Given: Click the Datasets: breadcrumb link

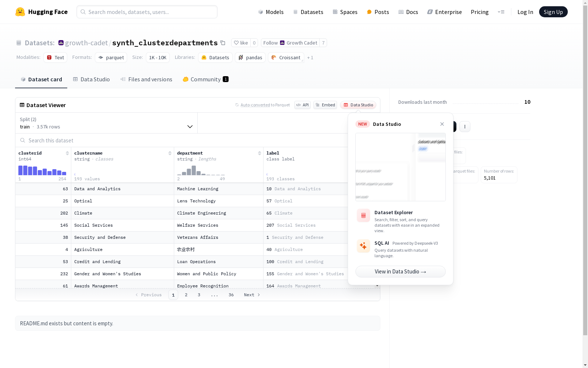Looking at the screenshot, I should (x=40, y=43).
